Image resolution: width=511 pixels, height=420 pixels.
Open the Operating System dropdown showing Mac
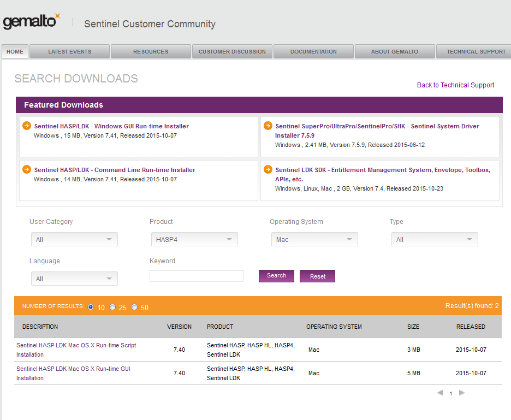point(314,239)
